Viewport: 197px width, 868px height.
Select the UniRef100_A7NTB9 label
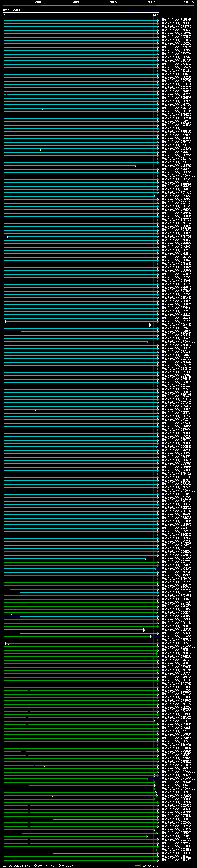pyautogui.click(x=176, y=236)
